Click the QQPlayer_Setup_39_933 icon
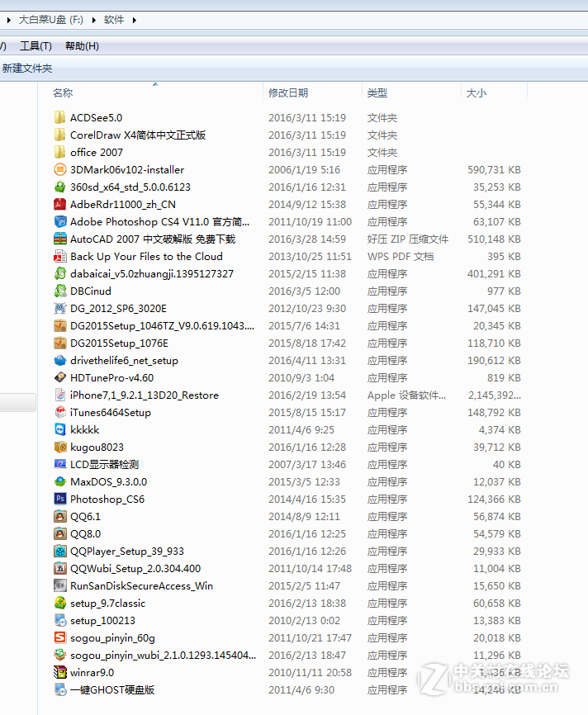The height and width of the screenshot is (715, 588). (x=59, y=551)
